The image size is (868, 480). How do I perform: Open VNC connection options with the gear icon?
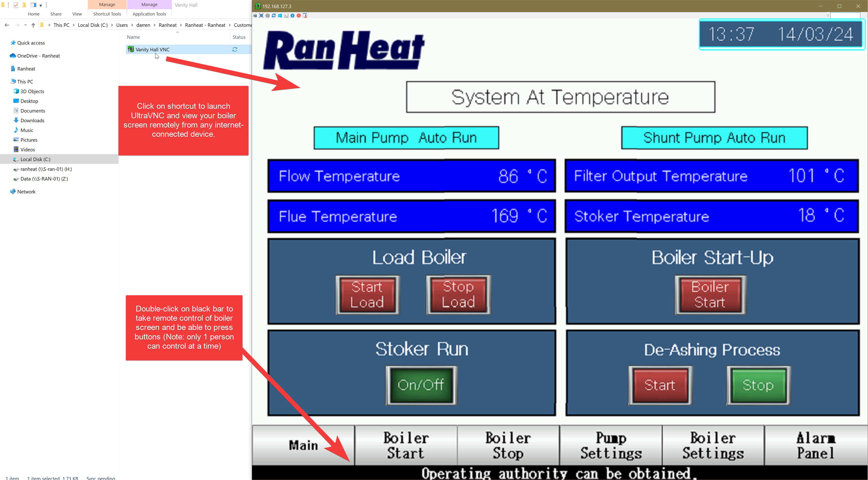[x=268, y=15]
